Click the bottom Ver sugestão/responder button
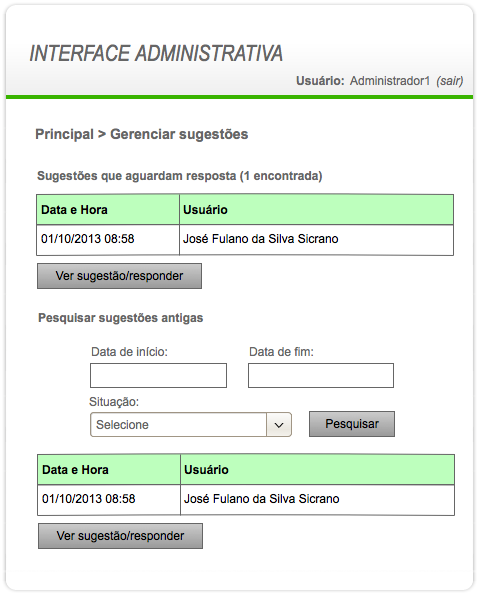 (121, 536)
